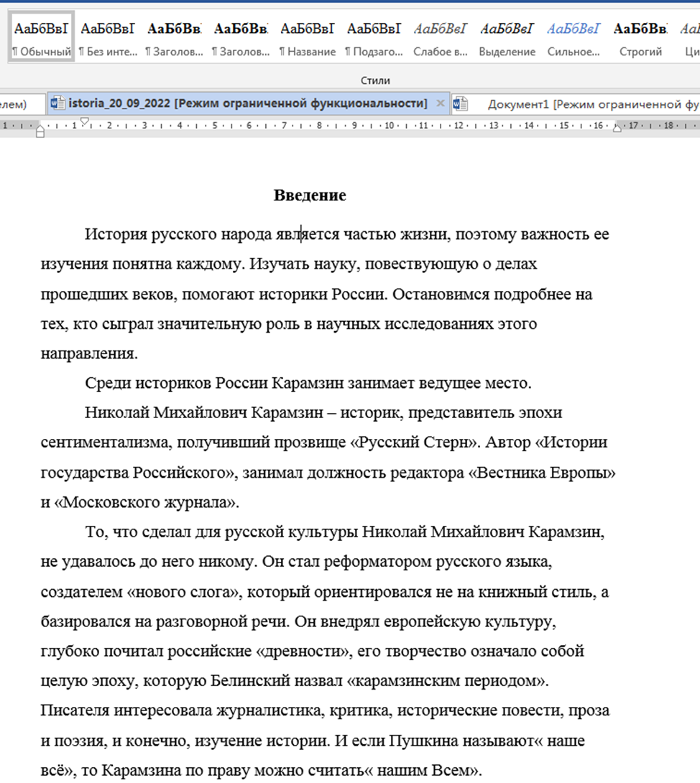Click the Word icon on Документ1 tab
Image resolution: width=700 pixels, height=783 pixels.
(460, 104)
